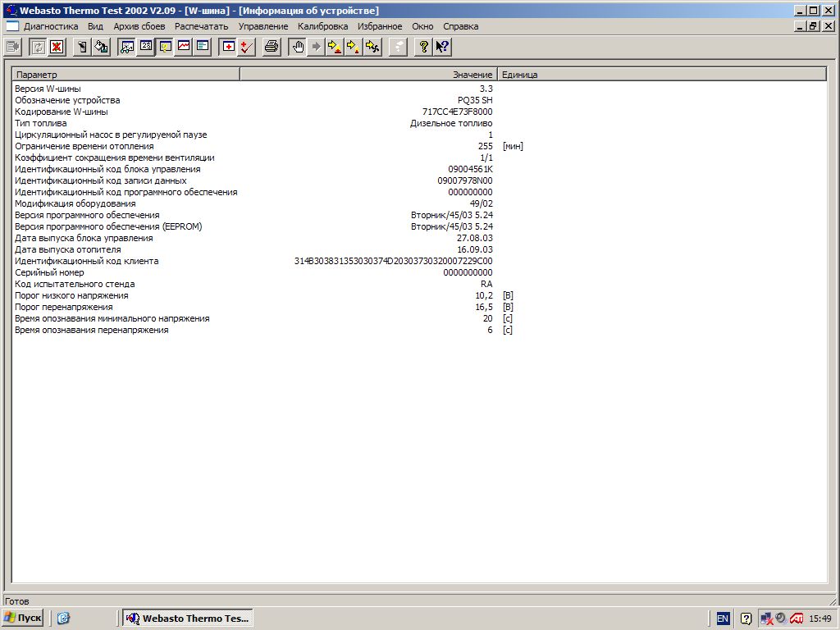Click yellow arrow with small flame icon

(x=354, y=47)
